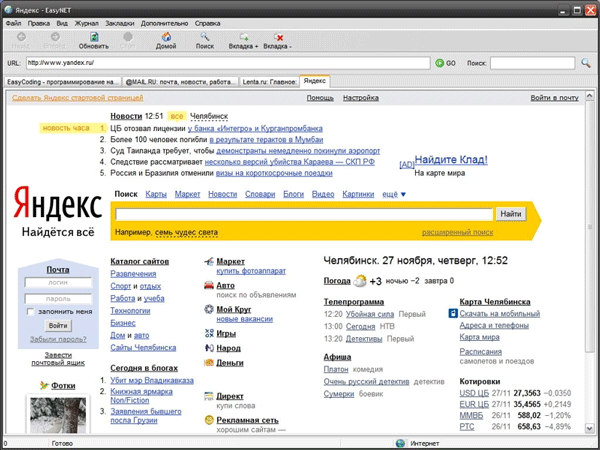Click the Стоп stop icon
The width and height of the screenshot is (600, 450).
point(127,37)
